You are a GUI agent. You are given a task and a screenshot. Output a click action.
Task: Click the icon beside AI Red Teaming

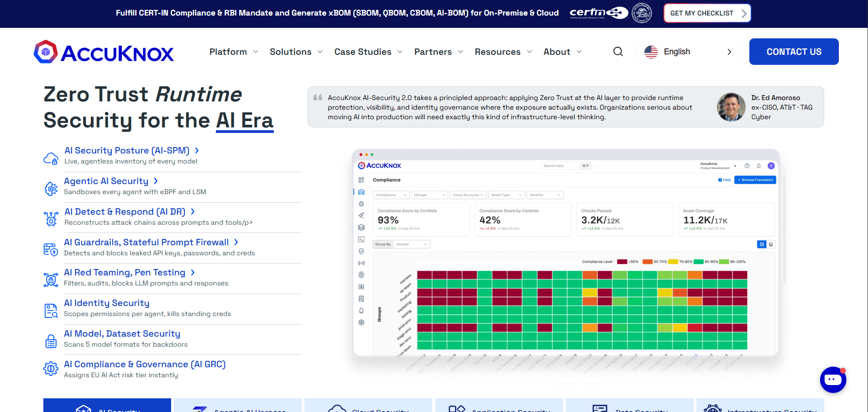coord(51,280)
